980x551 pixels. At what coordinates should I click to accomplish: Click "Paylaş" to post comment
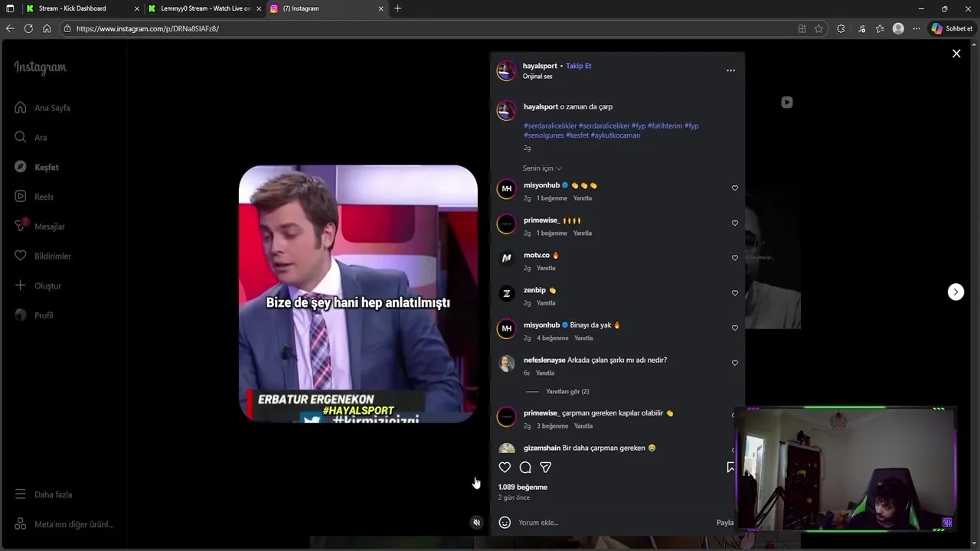coord(725,523)
